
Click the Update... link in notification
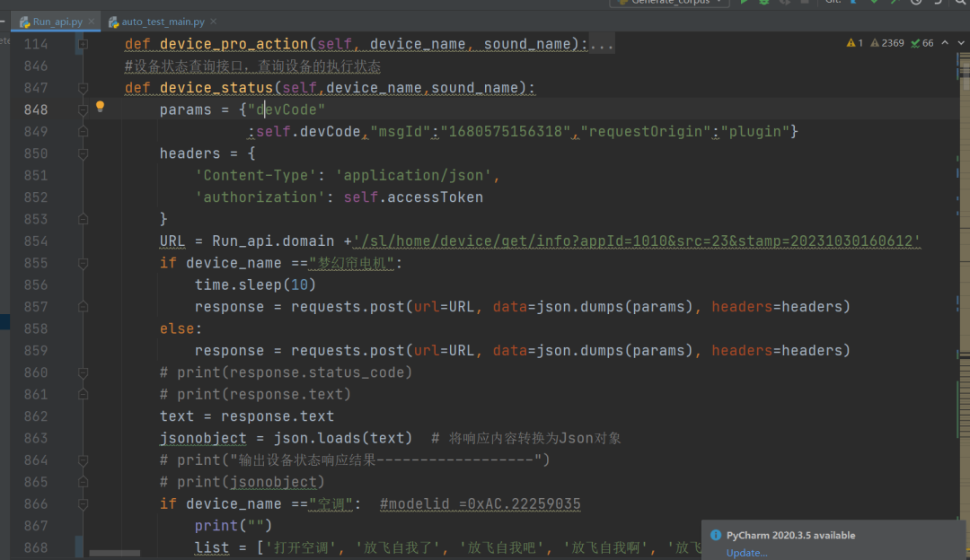[746, 553]
